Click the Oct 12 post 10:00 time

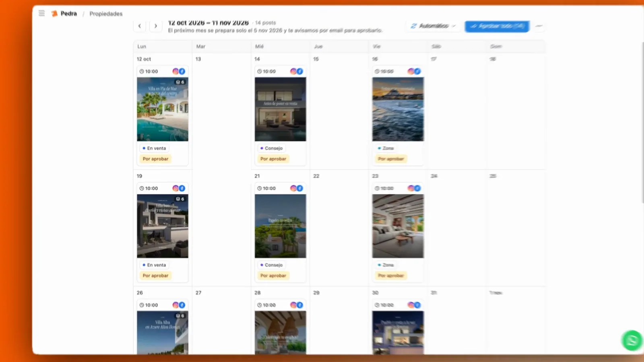pos(149,71)
